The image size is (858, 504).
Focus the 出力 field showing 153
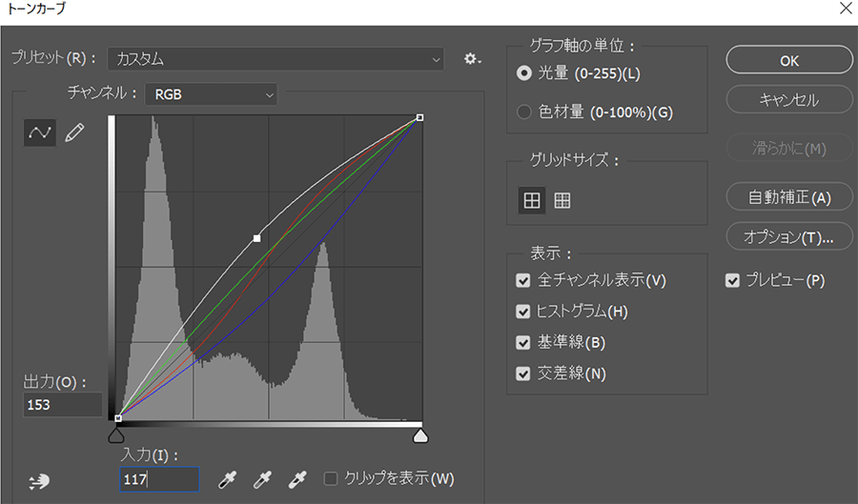click(62, 405)
